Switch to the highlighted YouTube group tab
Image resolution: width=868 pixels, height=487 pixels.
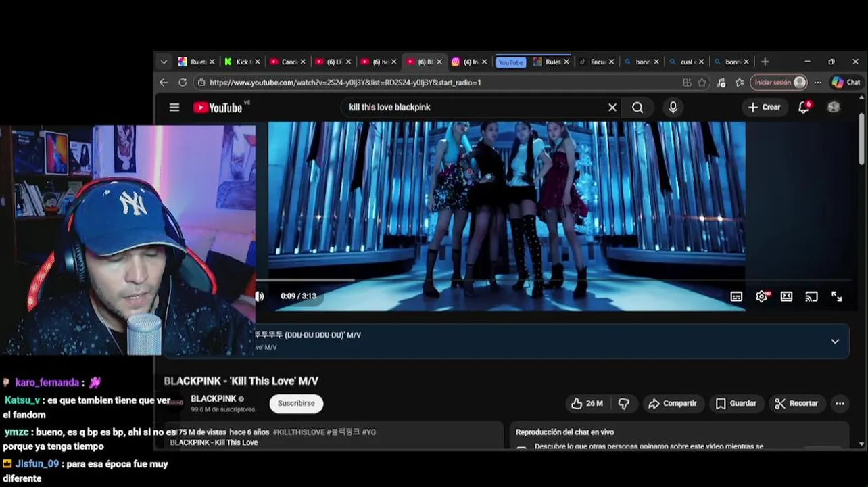pos(510,62)
